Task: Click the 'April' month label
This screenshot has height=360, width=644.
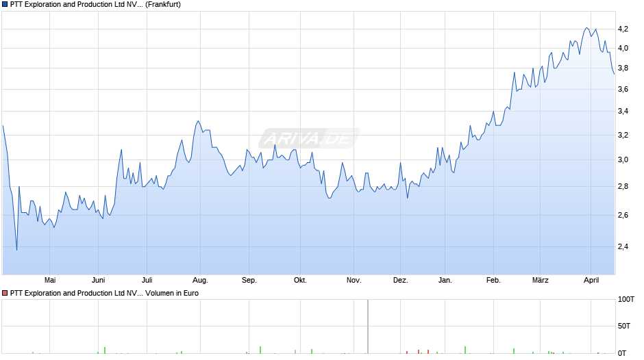Action: tap(591, 281)
